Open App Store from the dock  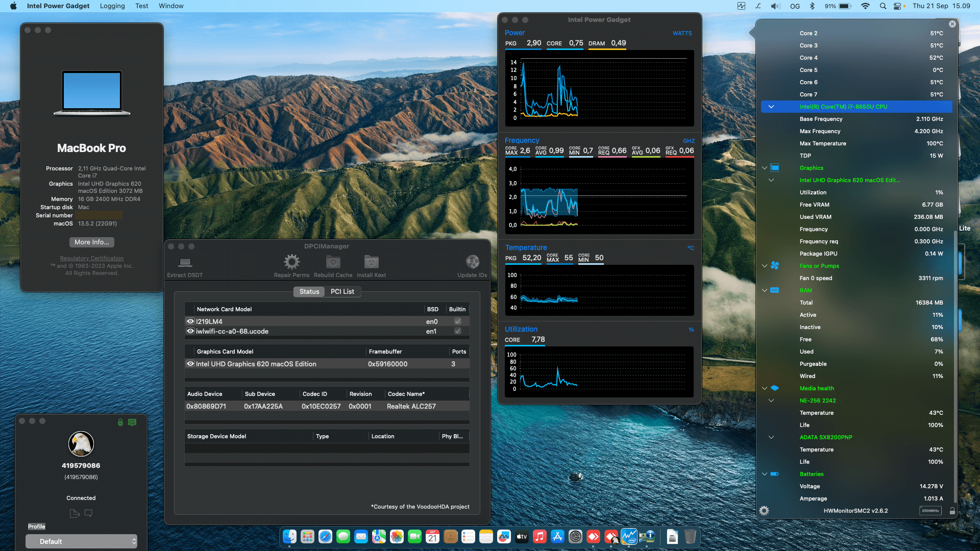click(557, 537)
